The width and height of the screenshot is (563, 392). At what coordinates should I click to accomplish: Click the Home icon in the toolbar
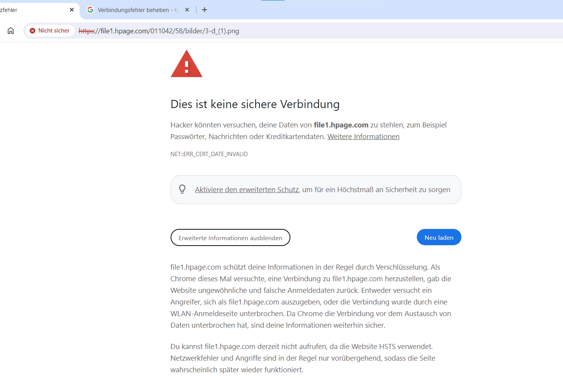pyautogui.click(x=10, y=31)
